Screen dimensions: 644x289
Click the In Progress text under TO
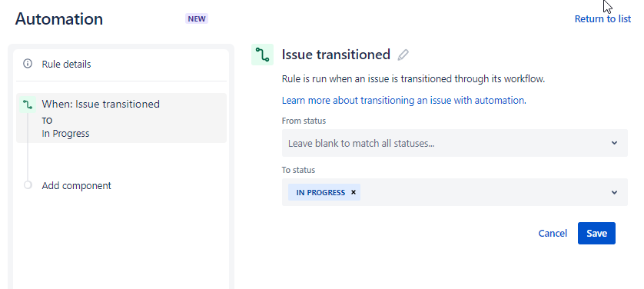click(65, 134)
